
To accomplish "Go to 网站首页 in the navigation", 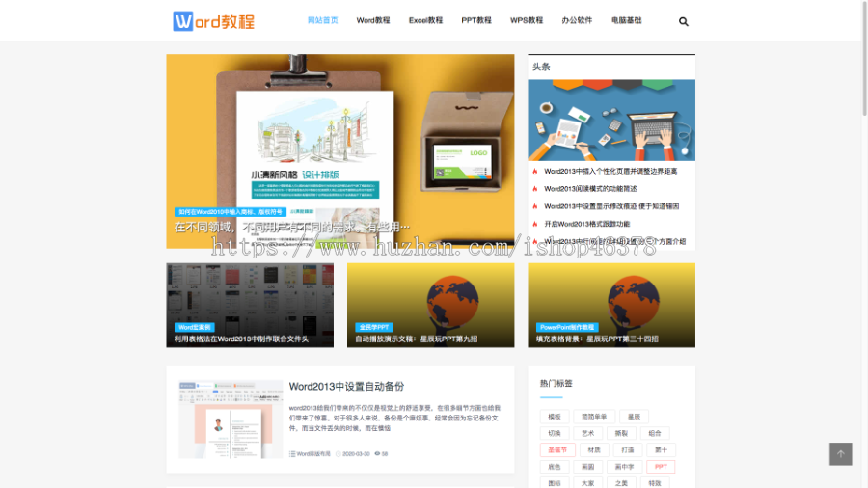I will point(323,20).
